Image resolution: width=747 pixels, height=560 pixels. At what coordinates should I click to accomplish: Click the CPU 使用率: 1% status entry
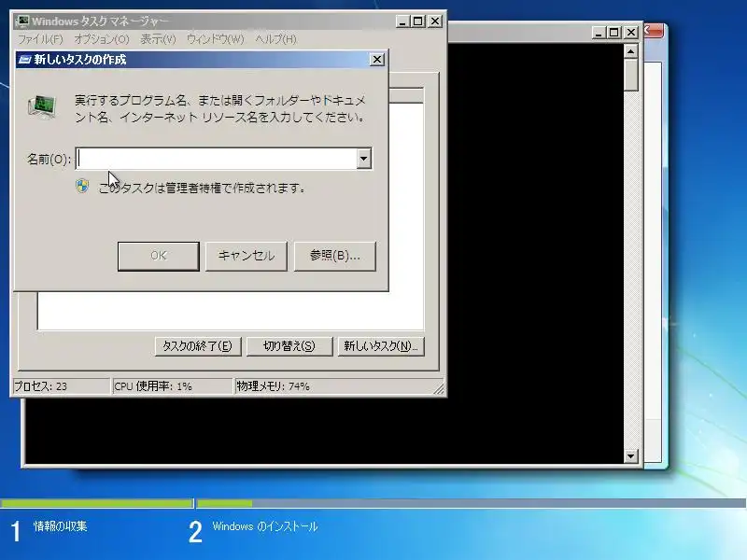point(172,386)
